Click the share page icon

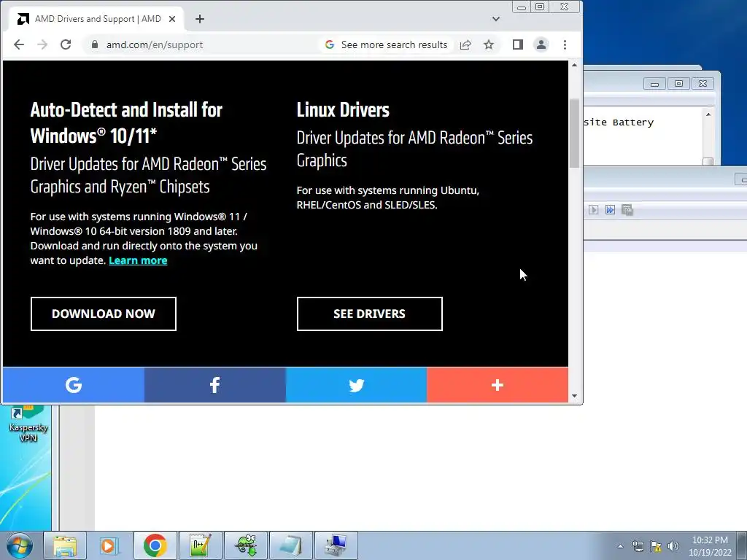coord(465,44)
